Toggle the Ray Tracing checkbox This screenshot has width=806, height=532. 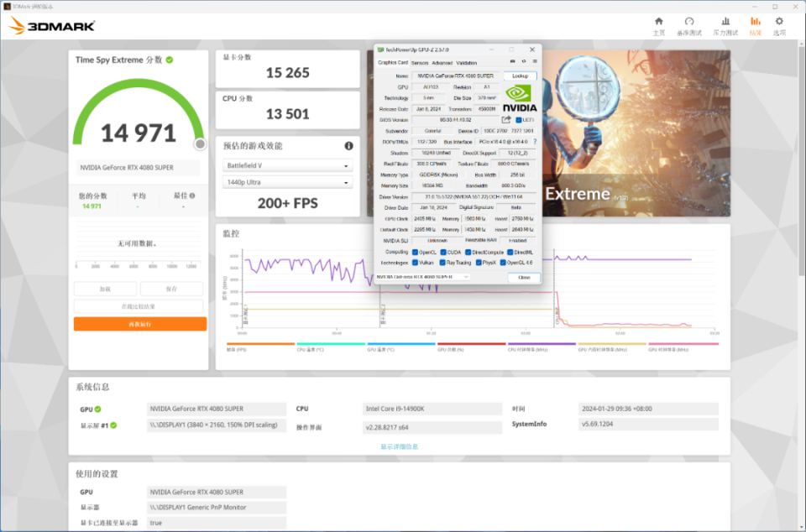click(442, 263)
